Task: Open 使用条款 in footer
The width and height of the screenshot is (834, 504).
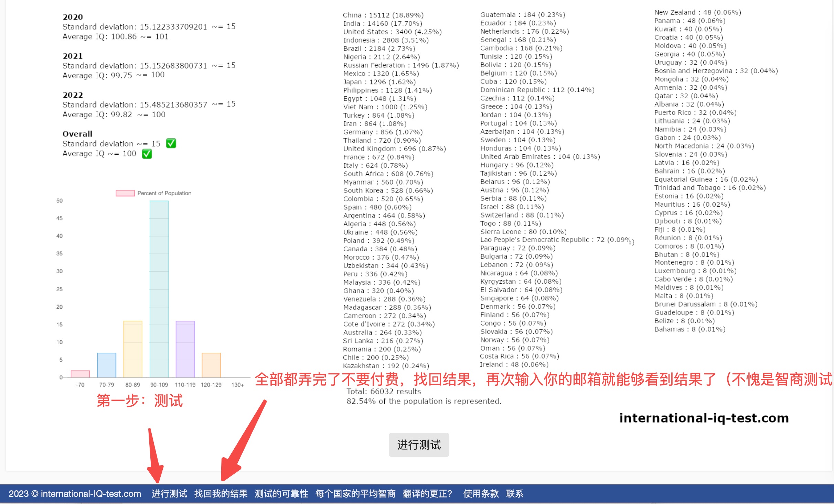Action: 481,494
